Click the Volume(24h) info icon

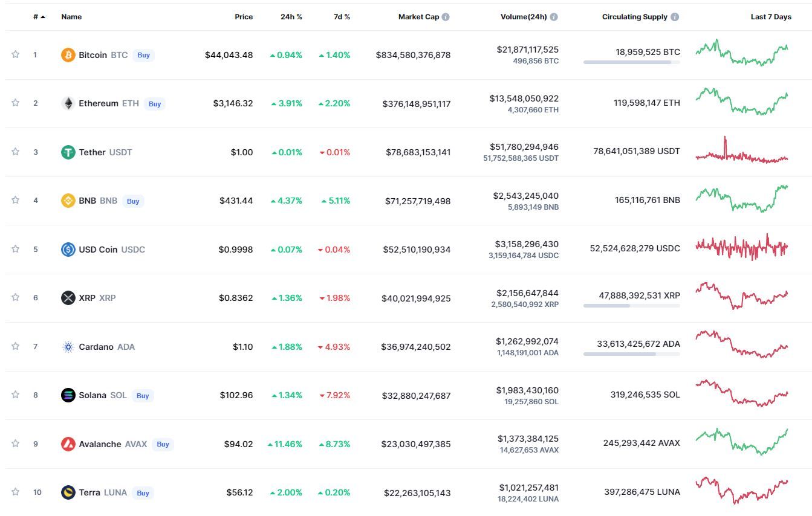554,17
